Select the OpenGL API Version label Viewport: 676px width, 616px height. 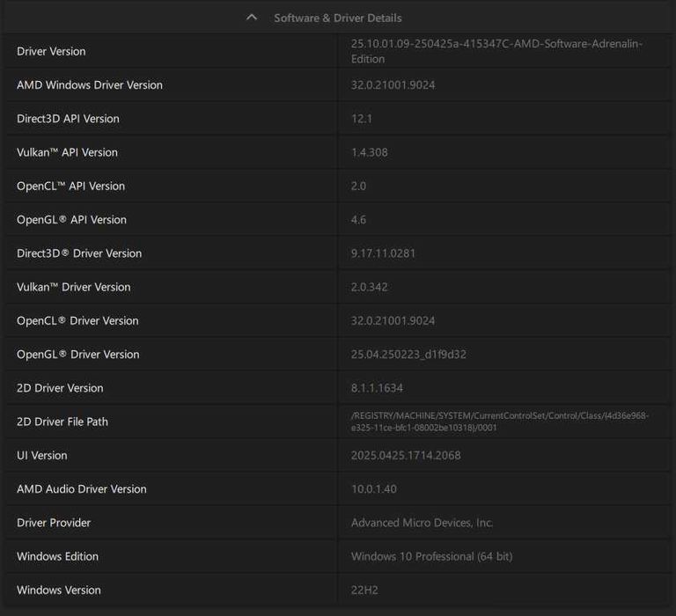point(71,219)
